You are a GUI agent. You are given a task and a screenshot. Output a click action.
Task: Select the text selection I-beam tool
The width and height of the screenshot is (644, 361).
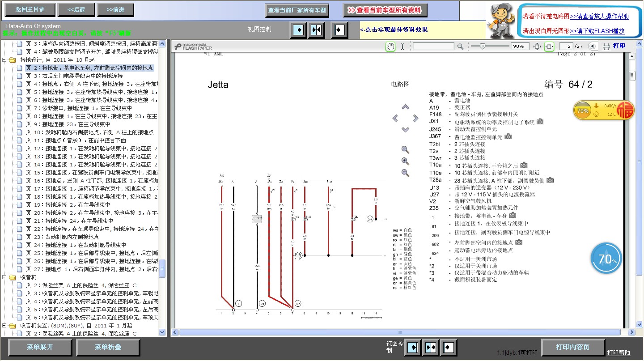pyautogui.click(x=402, y=46)
